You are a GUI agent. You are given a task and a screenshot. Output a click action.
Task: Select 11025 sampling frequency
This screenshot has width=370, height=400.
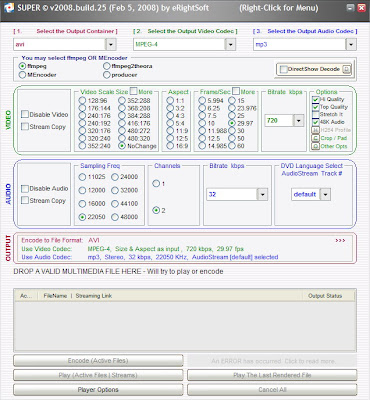(x=82, y=177)
